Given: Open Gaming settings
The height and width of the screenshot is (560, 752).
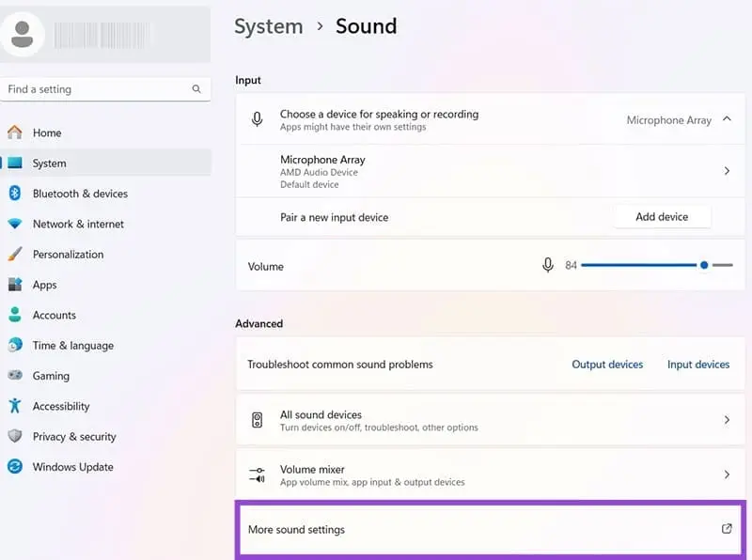Looking at the screenshot, I should pos(105,376).
